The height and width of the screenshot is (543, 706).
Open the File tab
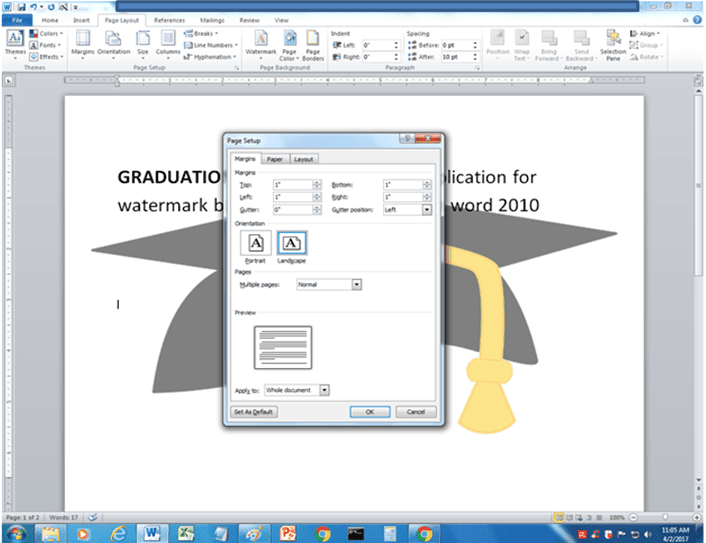point(17,20)
